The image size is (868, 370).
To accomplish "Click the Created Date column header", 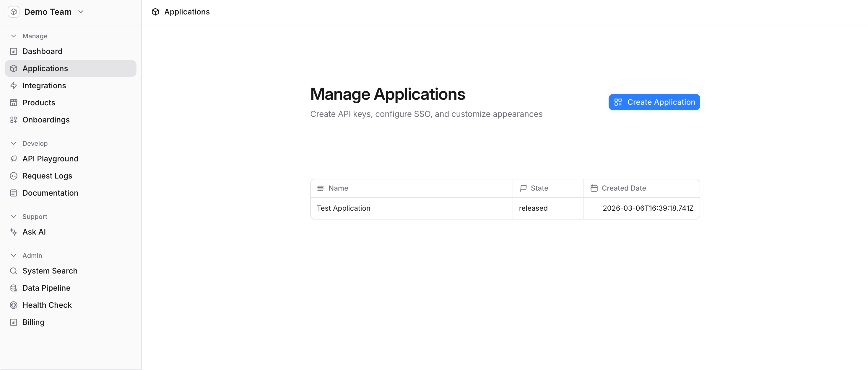I will point(642,188).
